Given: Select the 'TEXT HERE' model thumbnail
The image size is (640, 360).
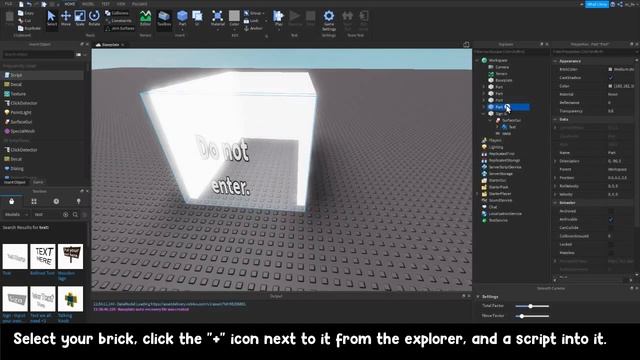Looking at the screenshot, I should (x=42, y=256).
